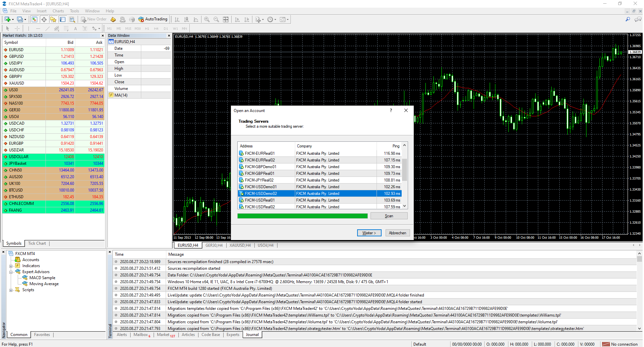Toggle the Market Watch panel icon
The width and height of the screenshot is (644, 347).
click(x=34, y=19)
